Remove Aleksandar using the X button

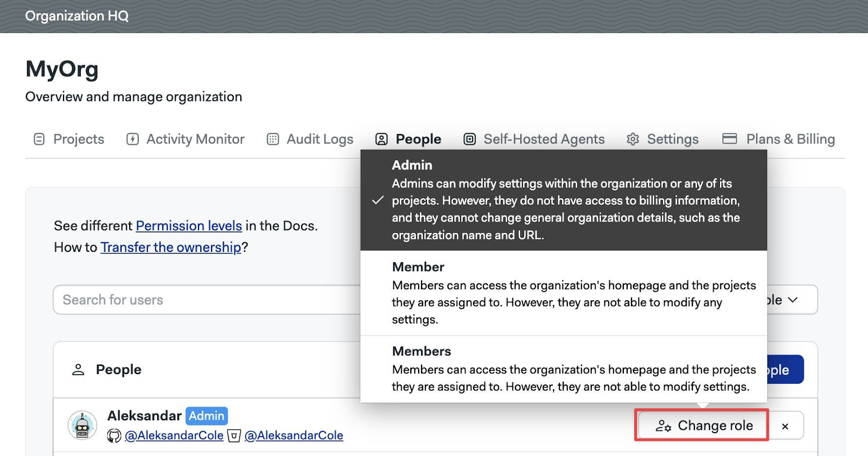[785, 426]
